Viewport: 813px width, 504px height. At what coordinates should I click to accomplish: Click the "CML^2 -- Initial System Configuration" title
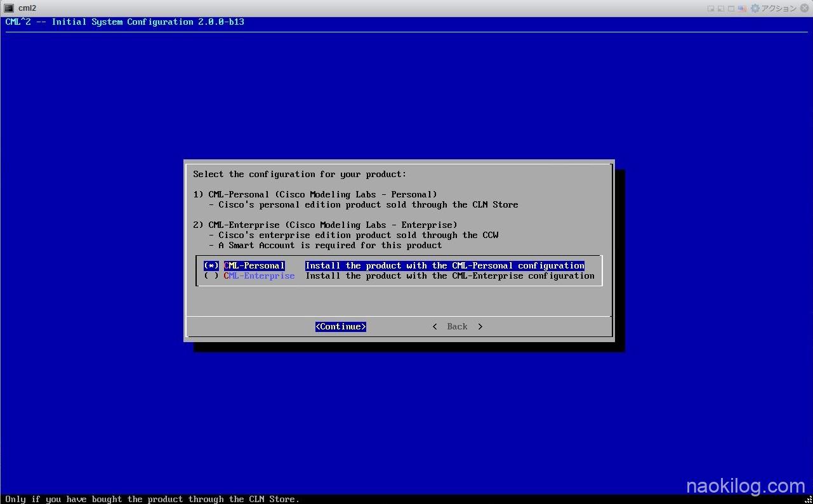coord(124,22)
